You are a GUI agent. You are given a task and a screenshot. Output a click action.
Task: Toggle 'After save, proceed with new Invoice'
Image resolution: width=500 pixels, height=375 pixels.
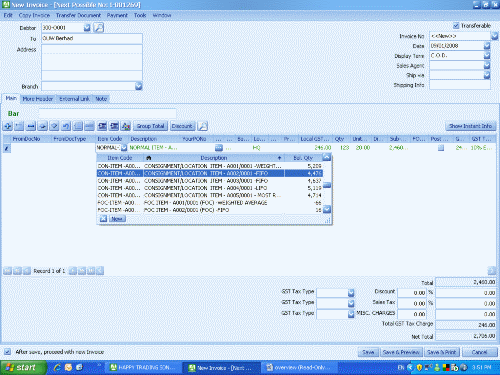pyautogui.click(x=7, y=352)
